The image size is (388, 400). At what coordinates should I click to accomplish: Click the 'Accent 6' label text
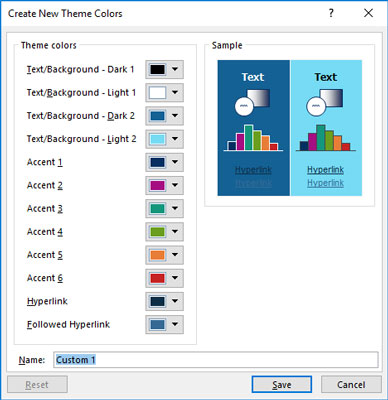pyautogui.click(x=45, y=278)
